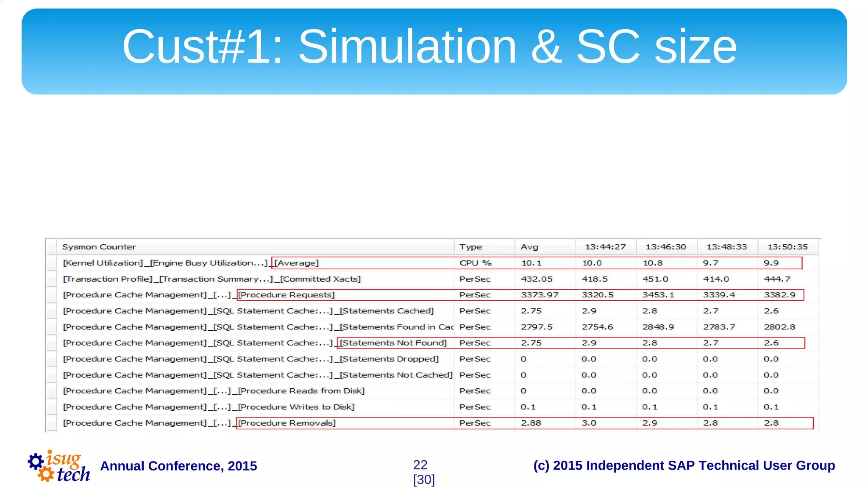Select the Procedure Reads from Disk row
This screenshot has height=487, width=868.
coord(432,391)
